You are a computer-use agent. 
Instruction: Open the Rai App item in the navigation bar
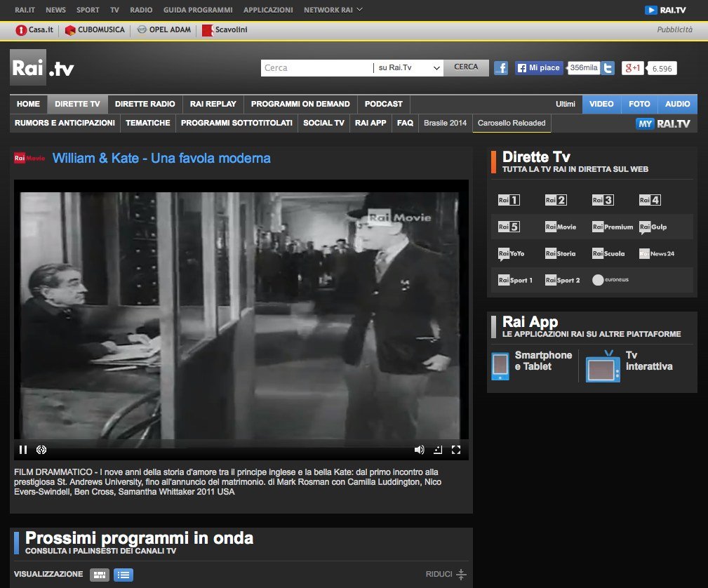click(370, 123)
